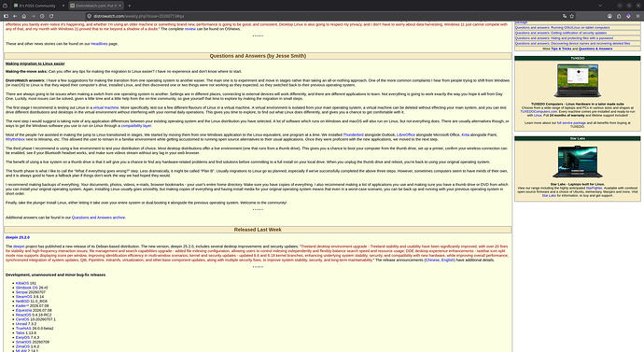Viewport: 644px width, 352px height.
Task: Open the English release announcement link
Action: point(448,260)
